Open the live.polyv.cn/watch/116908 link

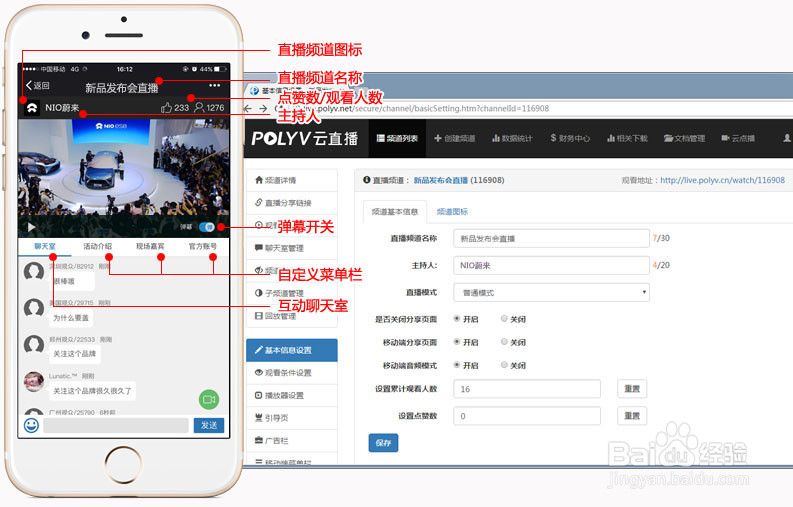click(722, 180)
